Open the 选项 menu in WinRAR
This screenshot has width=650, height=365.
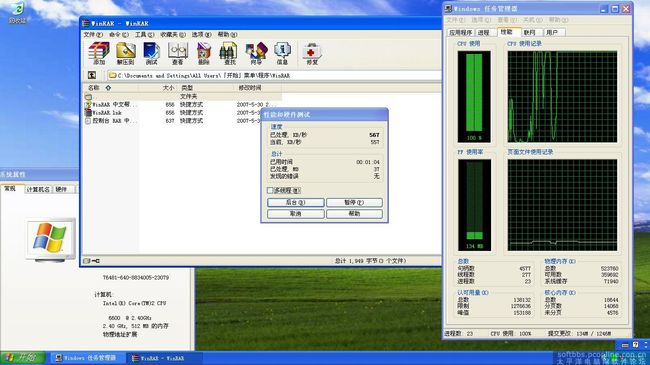tap(201, 34)
